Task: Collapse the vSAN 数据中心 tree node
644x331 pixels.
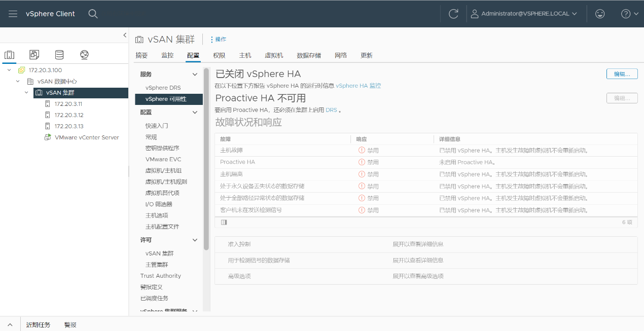Action: click(18, 81)
